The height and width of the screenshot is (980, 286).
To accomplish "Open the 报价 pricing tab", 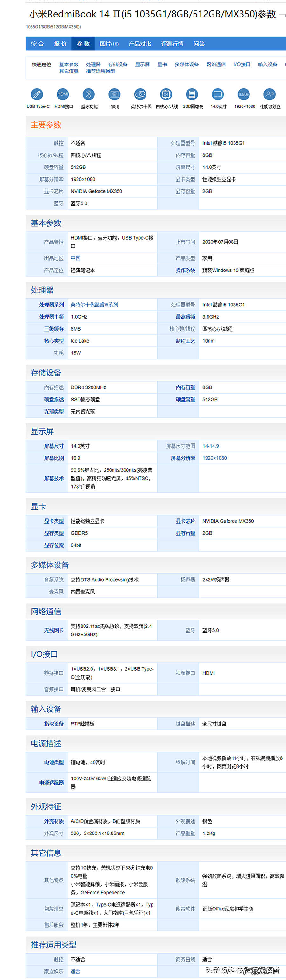I will (x=60, y=44).
